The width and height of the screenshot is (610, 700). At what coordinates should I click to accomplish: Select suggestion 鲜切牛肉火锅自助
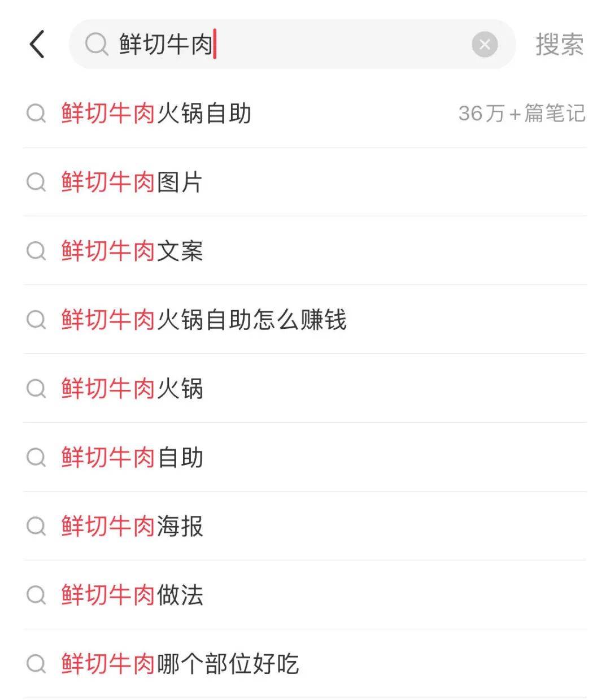[x=156, y=114]
